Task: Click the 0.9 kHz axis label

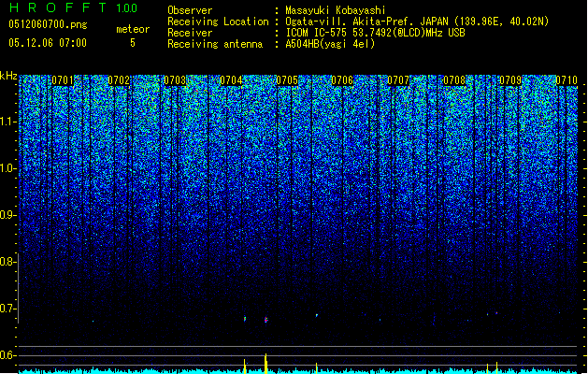Action: (x=7, y=215)
